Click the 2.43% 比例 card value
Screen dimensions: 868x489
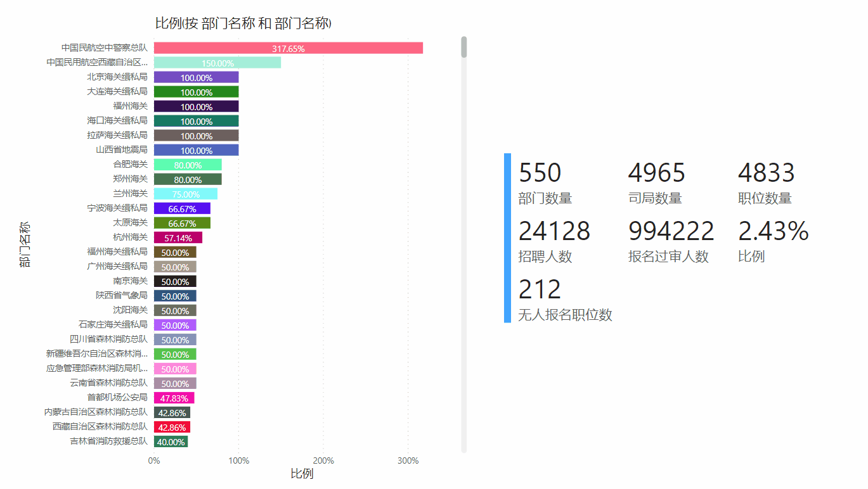(773, 231)
